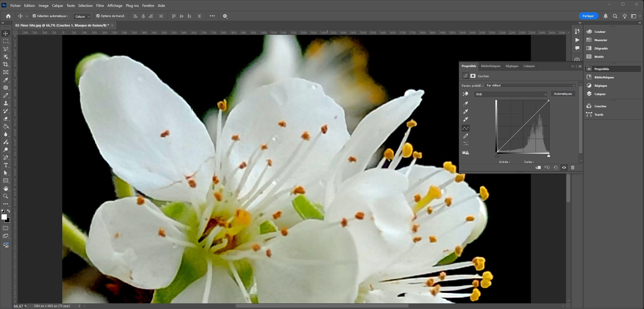The height and width of the screenshot is (309, 644).
Task: Select the Crop tool in the toolbar
Action: (6, 64)
